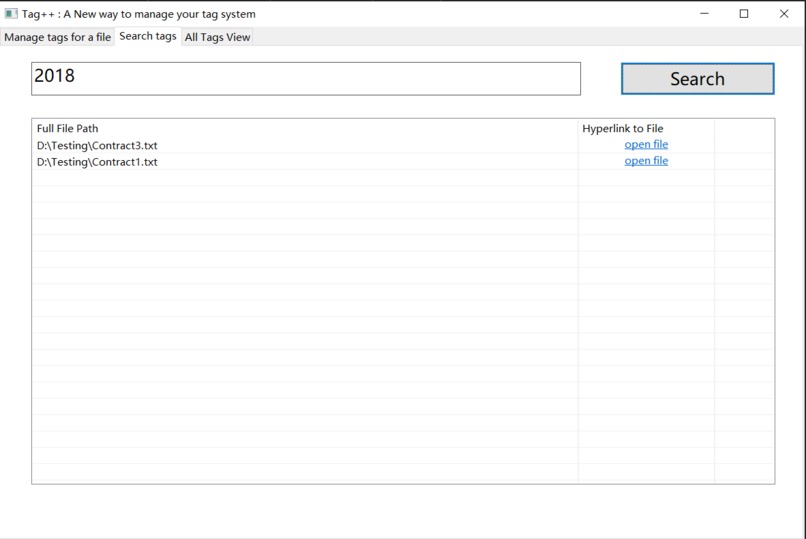Focus the search field containing 2018
Viewport: 806px width, 539px height.
[306, 79]
